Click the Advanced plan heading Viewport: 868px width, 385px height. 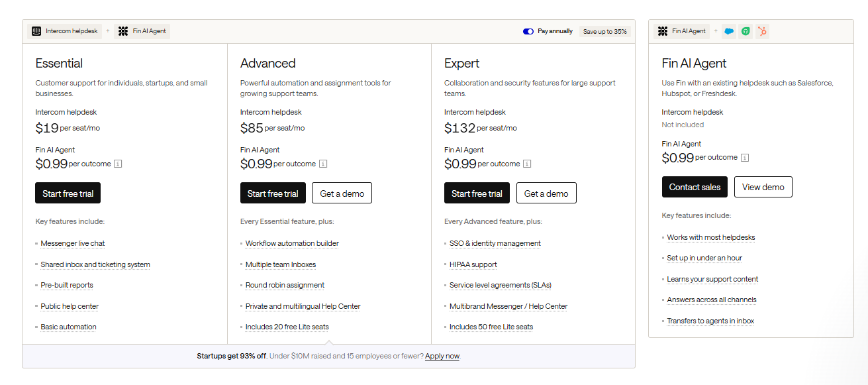267,64
